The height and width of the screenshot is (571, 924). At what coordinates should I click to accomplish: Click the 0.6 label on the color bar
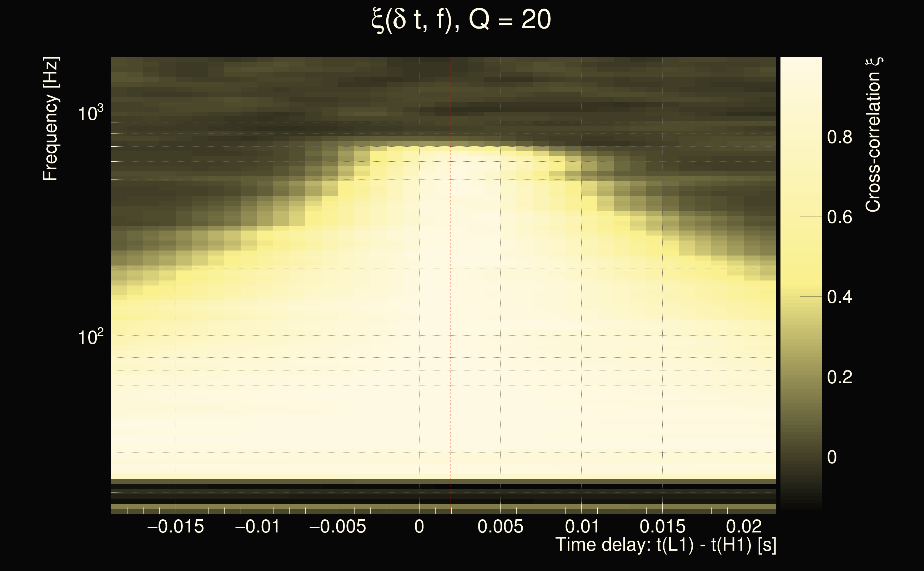839,217
